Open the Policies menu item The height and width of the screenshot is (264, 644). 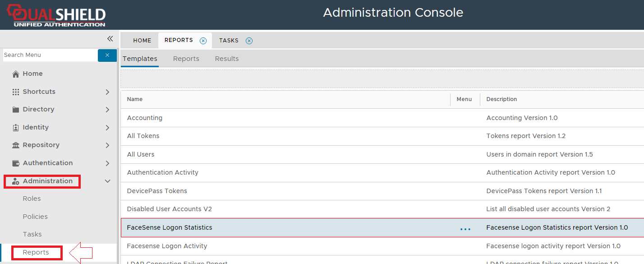click(35, 217)
